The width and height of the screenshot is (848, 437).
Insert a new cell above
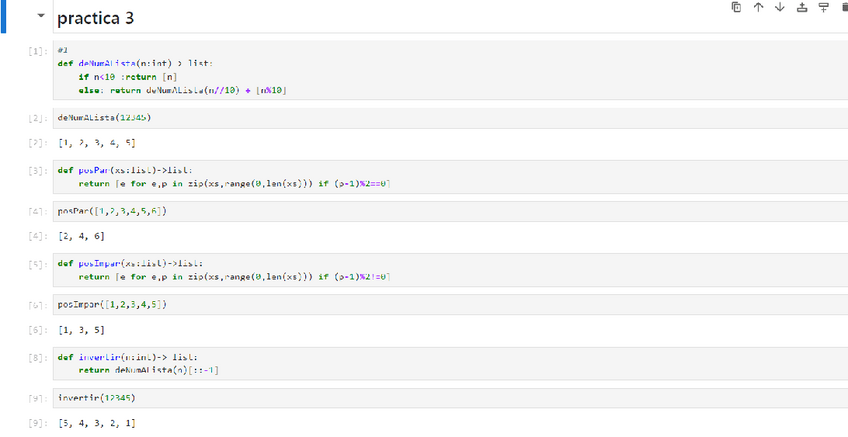(801, 8)
